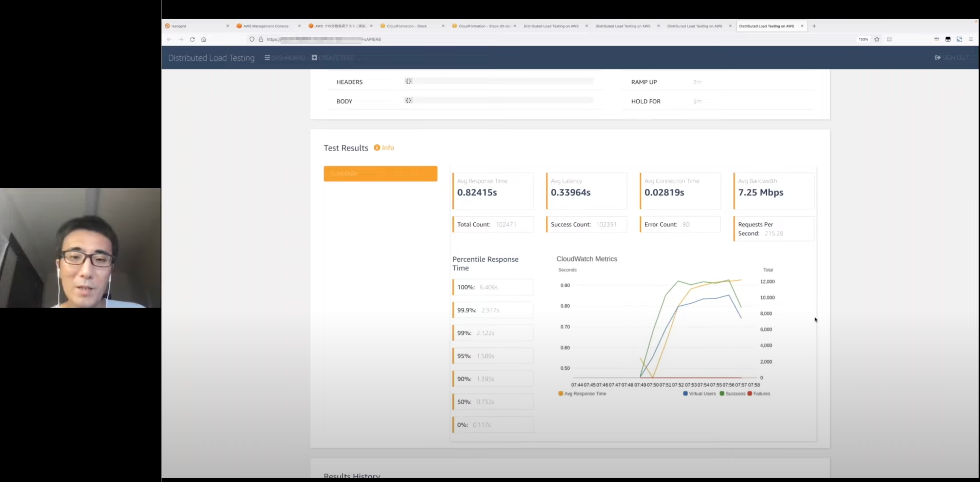Toggle Virtual Users series in legend
980x482 pixels.
pyautogui.click(x=699, y=394)
